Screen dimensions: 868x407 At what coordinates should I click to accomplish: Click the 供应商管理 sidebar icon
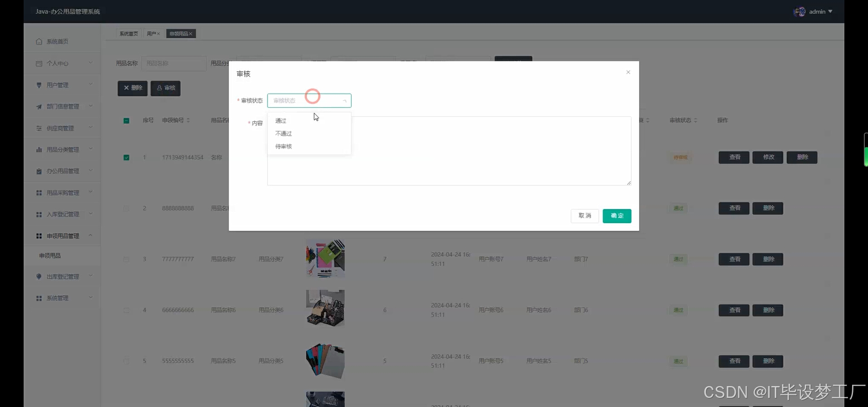39,128
